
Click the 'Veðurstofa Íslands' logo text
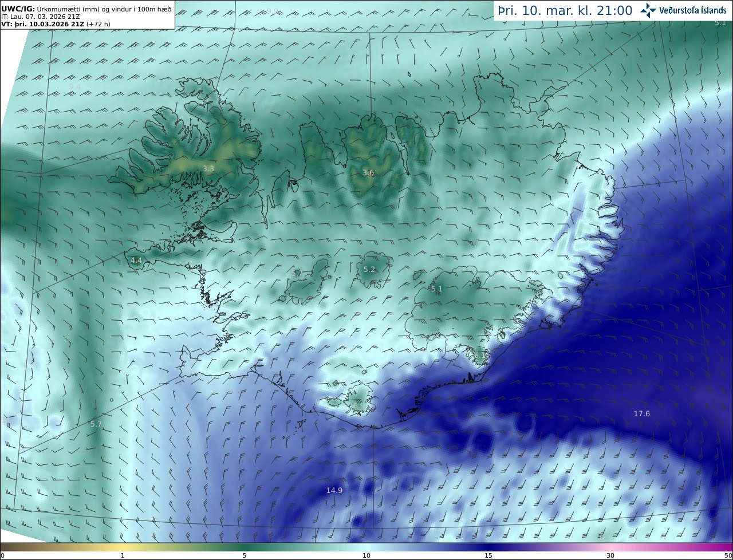(693, 10)
